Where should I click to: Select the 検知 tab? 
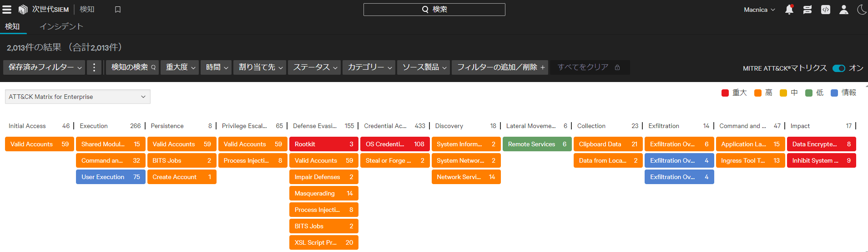(x=12, y=26)
